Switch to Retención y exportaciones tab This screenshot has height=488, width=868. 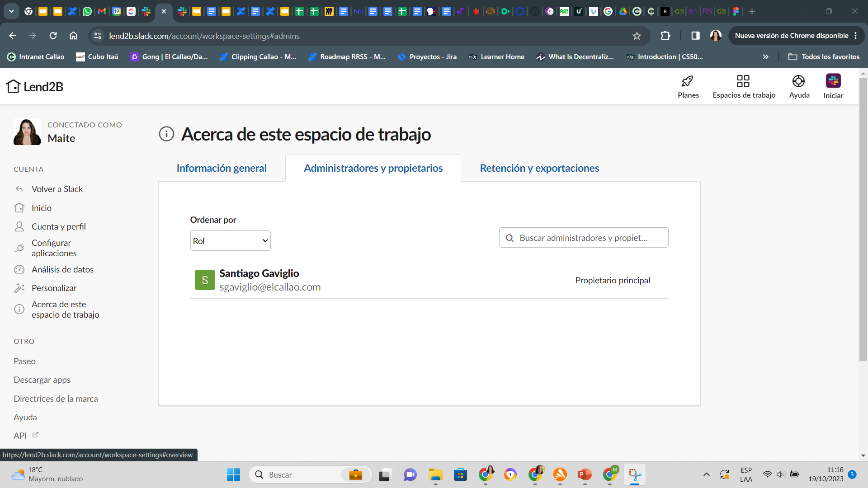point(539,168)
